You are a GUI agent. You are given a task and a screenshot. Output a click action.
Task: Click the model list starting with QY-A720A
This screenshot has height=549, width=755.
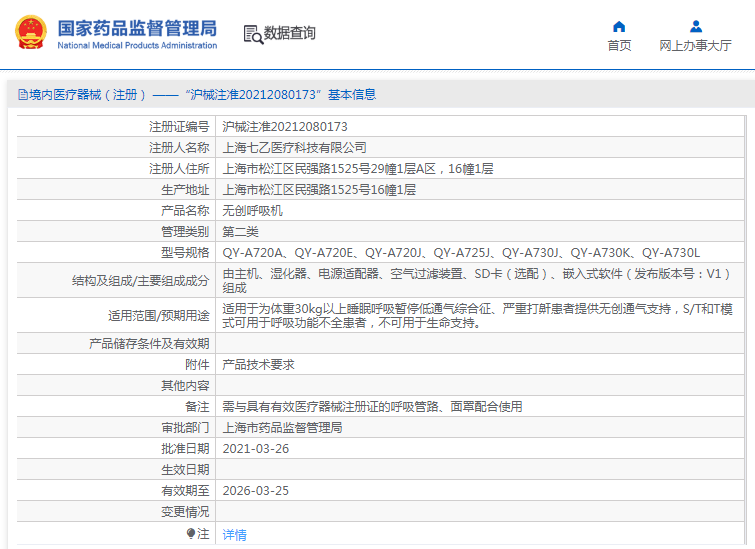(x=461, y=253)
